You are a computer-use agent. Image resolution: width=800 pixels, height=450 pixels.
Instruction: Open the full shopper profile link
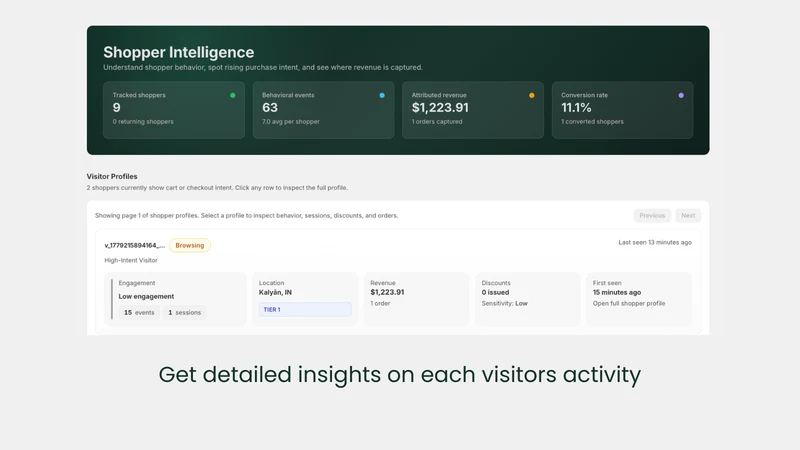coord(629,303)
